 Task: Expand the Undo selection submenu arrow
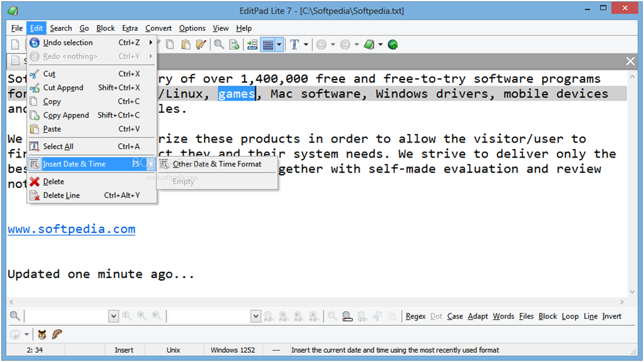pos(151,43)
